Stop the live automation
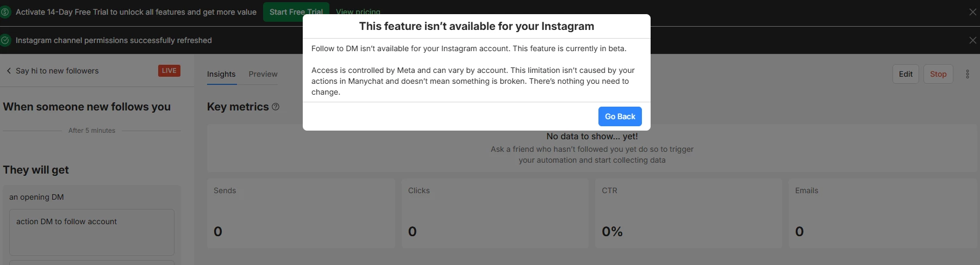980x265 pixels. click(x=938, y=74)
